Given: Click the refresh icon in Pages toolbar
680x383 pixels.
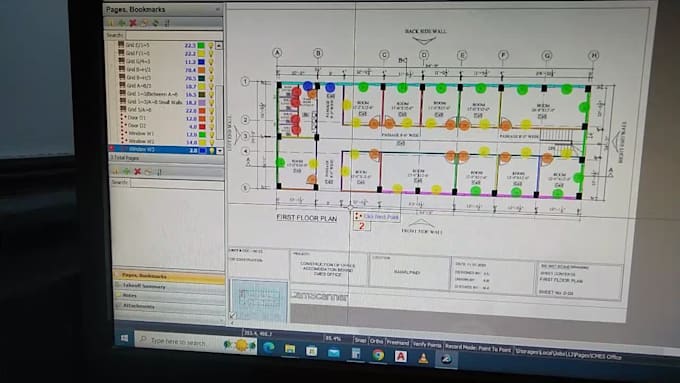Looking at the screenshot, I should 155,23.
